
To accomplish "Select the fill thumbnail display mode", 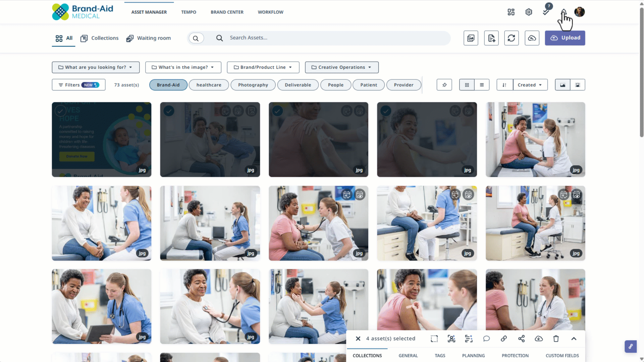I will (562, 85).
